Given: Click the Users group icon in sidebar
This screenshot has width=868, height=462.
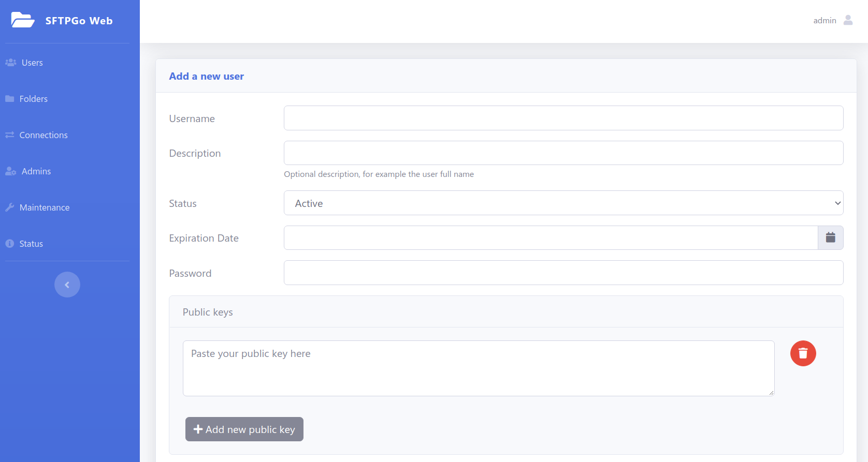Looking at the screenshot, I should point(11,63).
